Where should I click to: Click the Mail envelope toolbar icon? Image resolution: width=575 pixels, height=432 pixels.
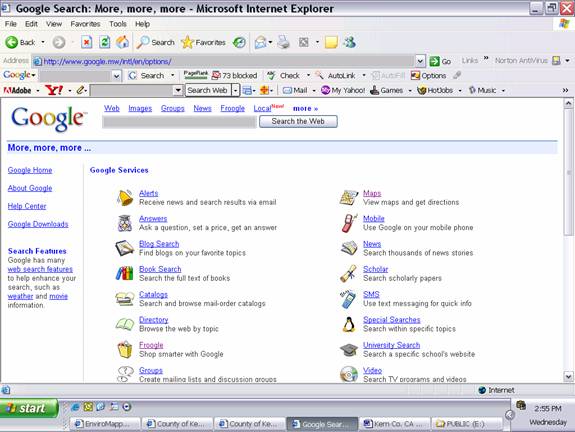pos(261,43)
